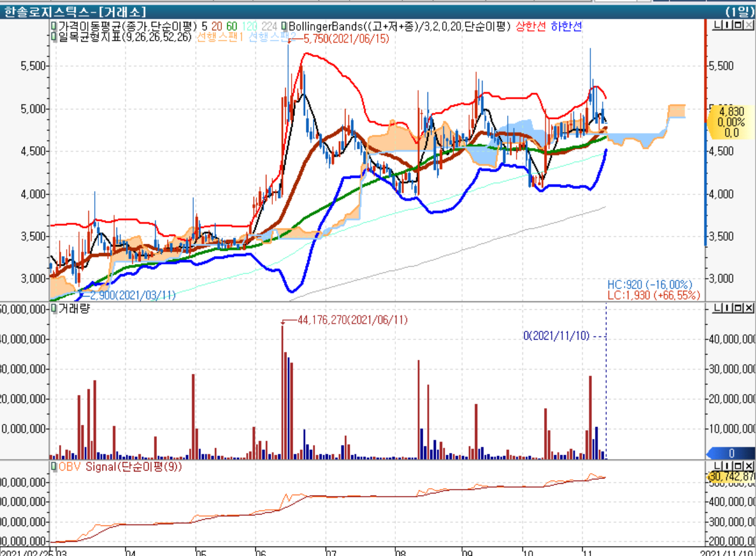
Task: Click the BollingerBands settings label
Action: (x=400, y=26)
